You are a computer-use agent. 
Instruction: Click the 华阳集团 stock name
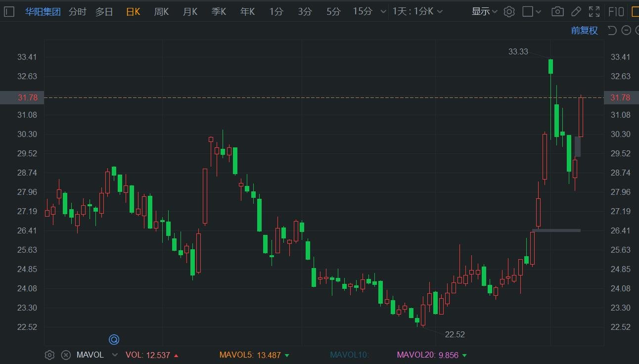click(x=43, y=12)
